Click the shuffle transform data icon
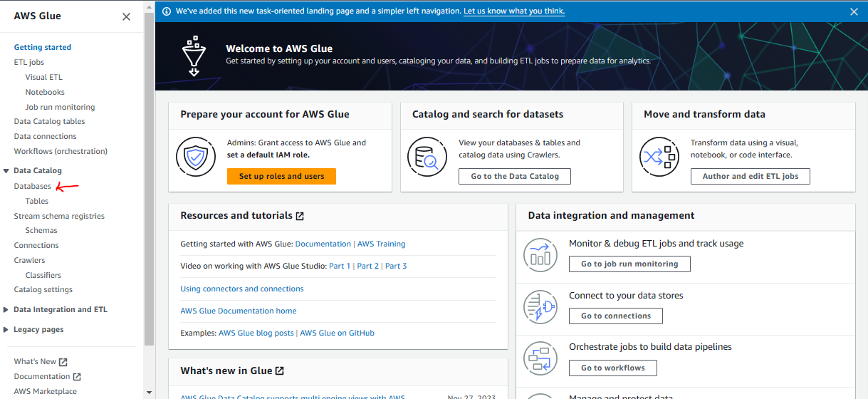The width and height of the screenshot is (868, 399). (x=659, y=155)
